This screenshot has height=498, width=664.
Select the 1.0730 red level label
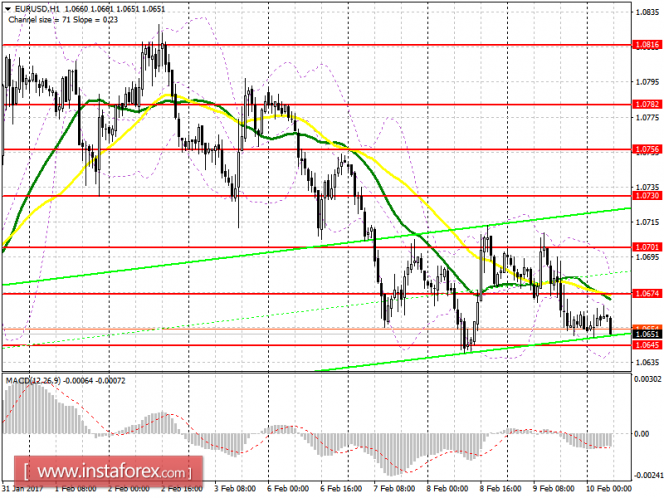tap(647, 195)
